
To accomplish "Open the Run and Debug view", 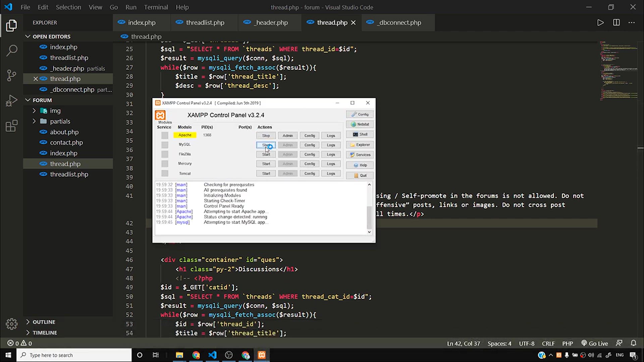I will point(11,101).
